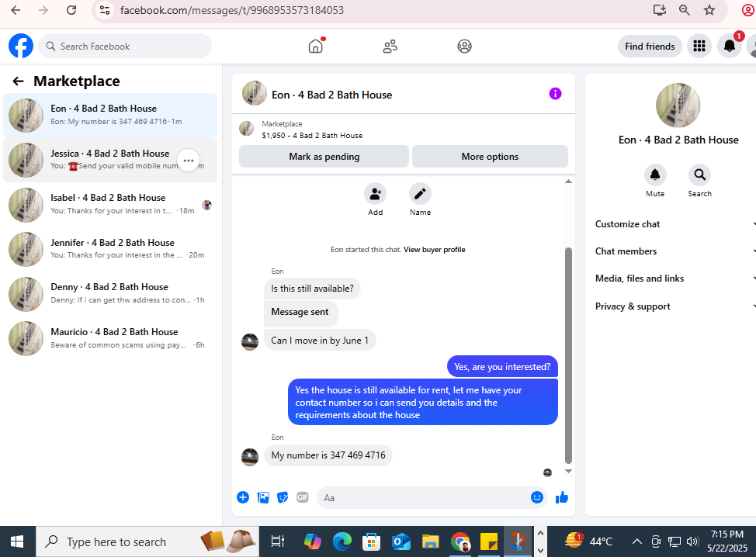The width and height of the screenshot is (756, 557).
Task: Search in conversation magnifier icon
Action: [699, 175]
